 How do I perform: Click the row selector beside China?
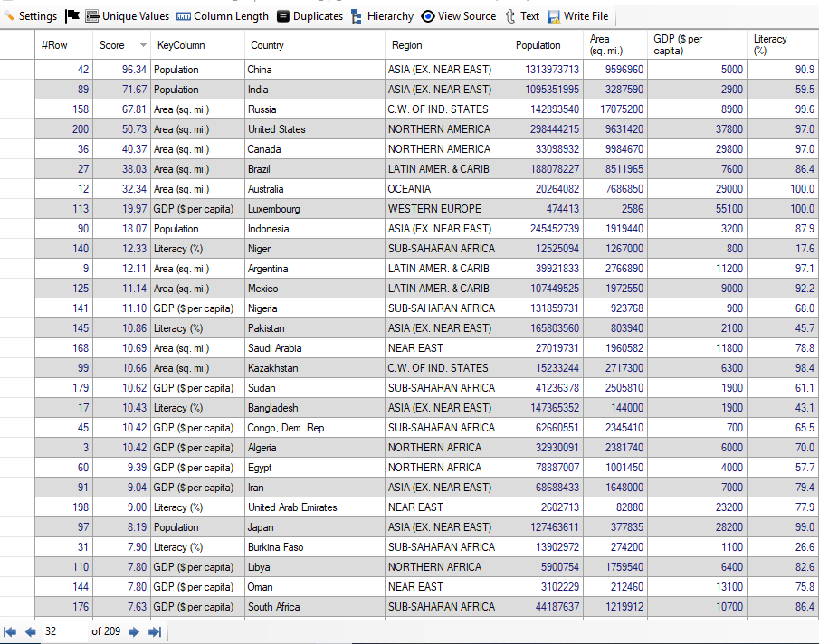coord(17,70)
